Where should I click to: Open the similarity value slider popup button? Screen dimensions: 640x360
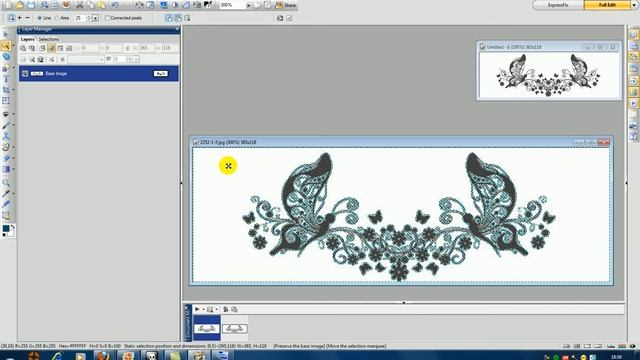click(x=96, y=18)
